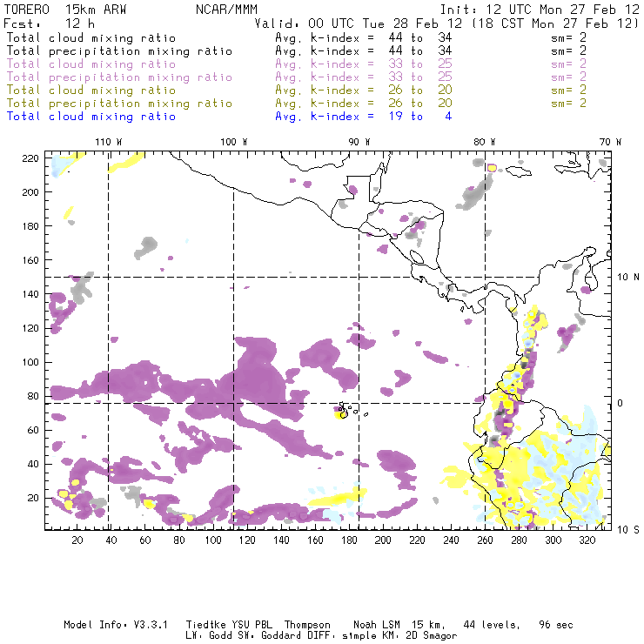Viewport: 644px width, 644px height.
Task: Click the "70 W" longitude label
Action: pyautogui.click(x=610, y=142)
